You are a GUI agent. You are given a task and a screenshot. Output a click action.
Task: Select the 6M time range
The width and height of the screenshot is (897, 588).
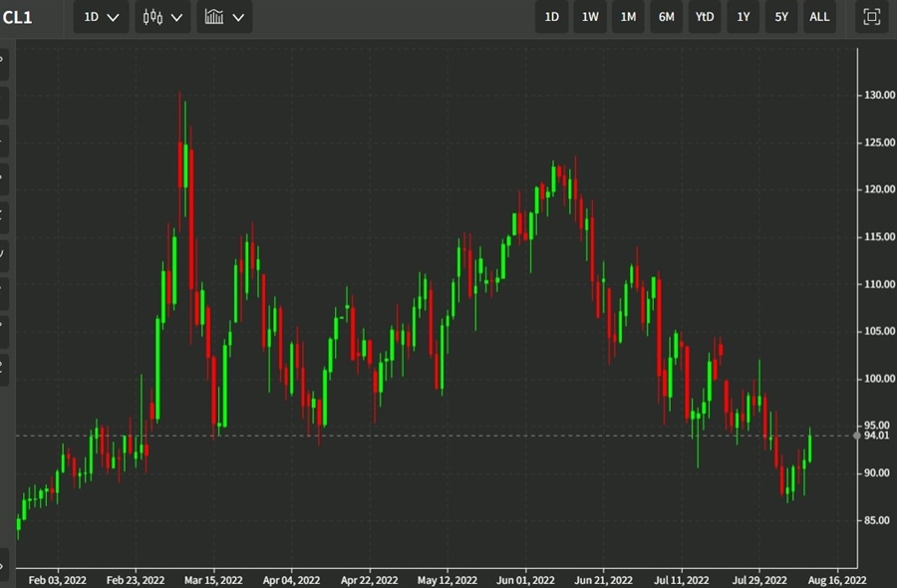667,17
